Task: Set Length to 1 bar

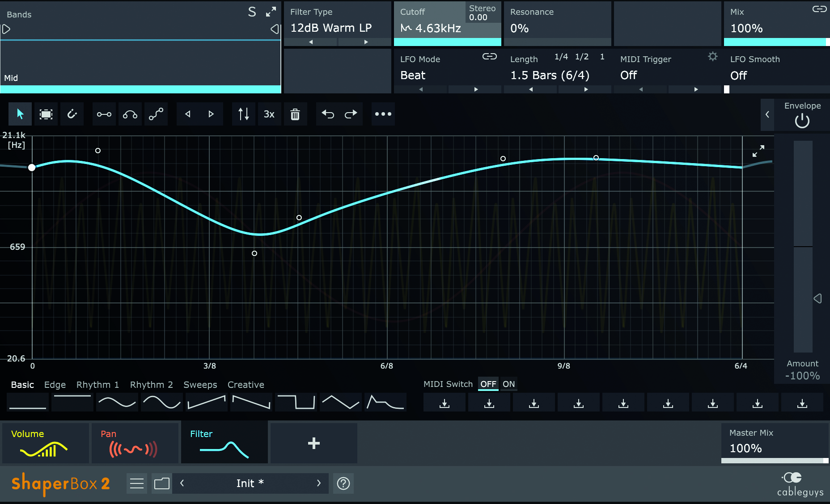Action: tap(602, 57)
